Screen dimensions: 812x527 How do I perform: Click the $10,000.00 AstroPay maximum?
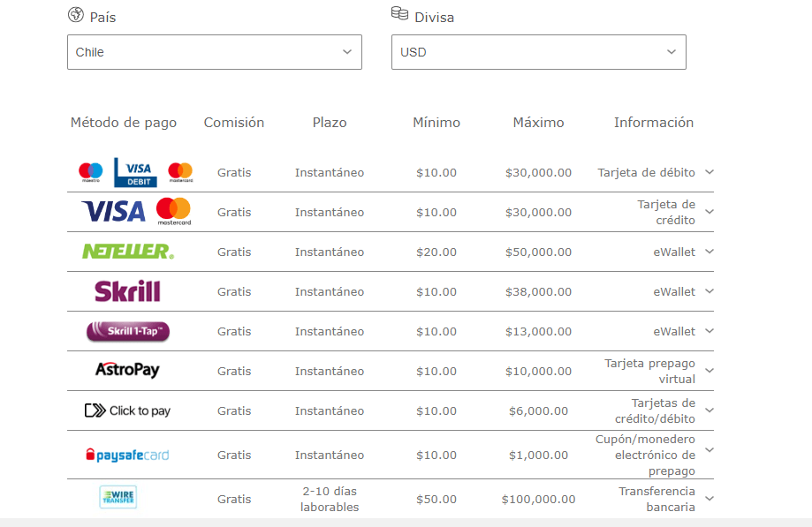coord(539,372)
